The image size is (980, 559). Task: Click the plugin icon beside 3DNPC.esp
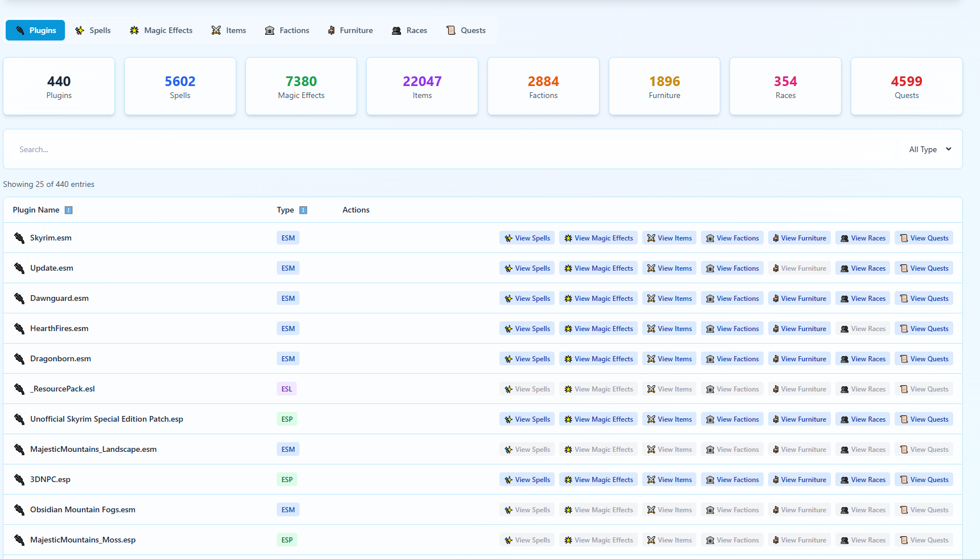(19, 480)
